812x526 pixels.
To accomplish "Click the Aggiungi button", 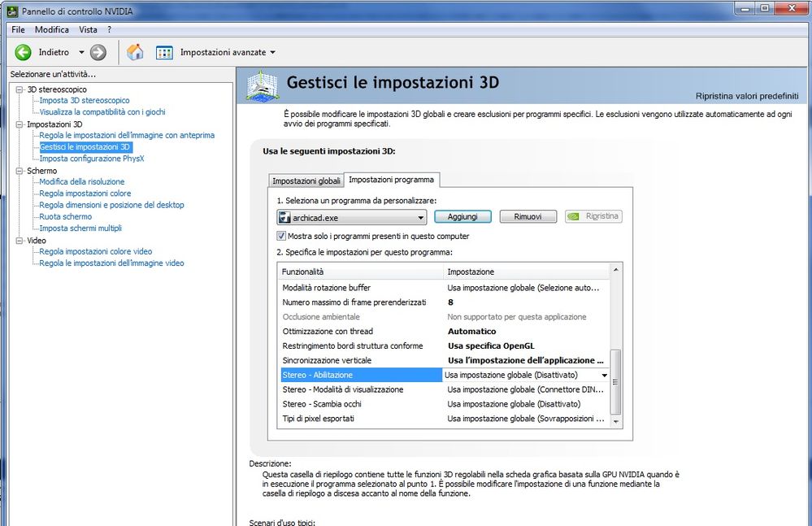I will tap(462, 216).
